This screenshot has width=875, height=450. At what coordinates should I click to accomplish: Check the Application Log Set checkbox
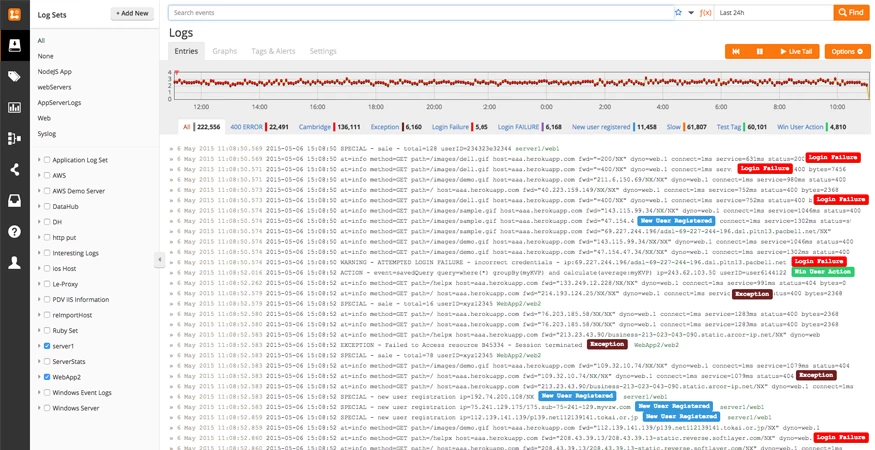47,160
